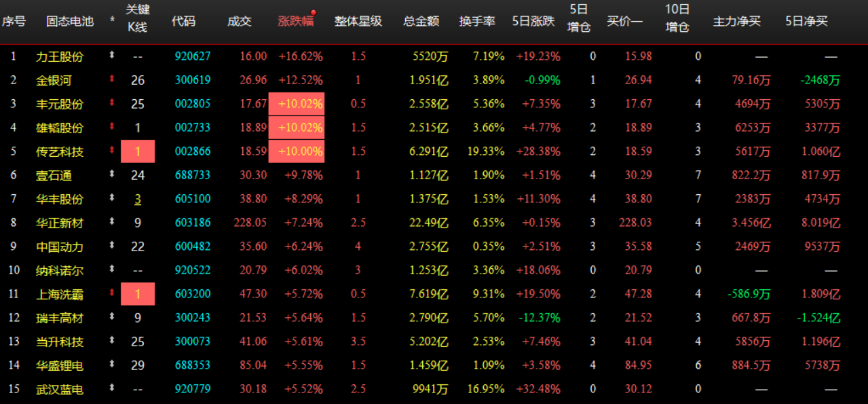Click the marker icon beside 当升科技
Screen dimensions: 868x404
pyautogui.click(x=112, y=341)
